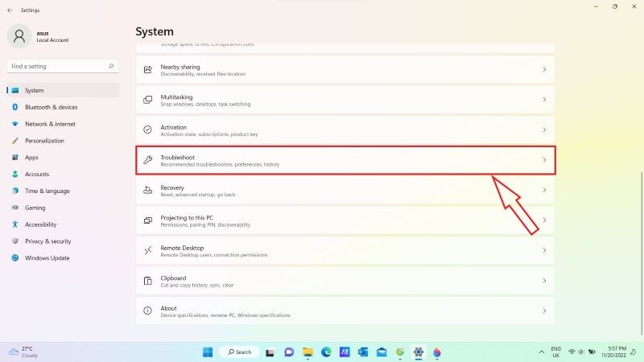Click the chevron on the About row

[544, 311]
